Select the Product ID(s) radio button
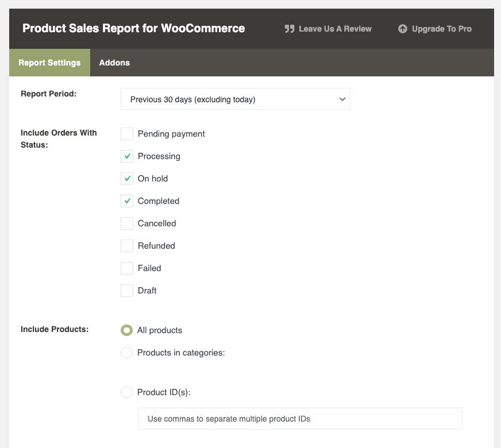The height and width of the screenshot is (448, 501). [126, 392]
